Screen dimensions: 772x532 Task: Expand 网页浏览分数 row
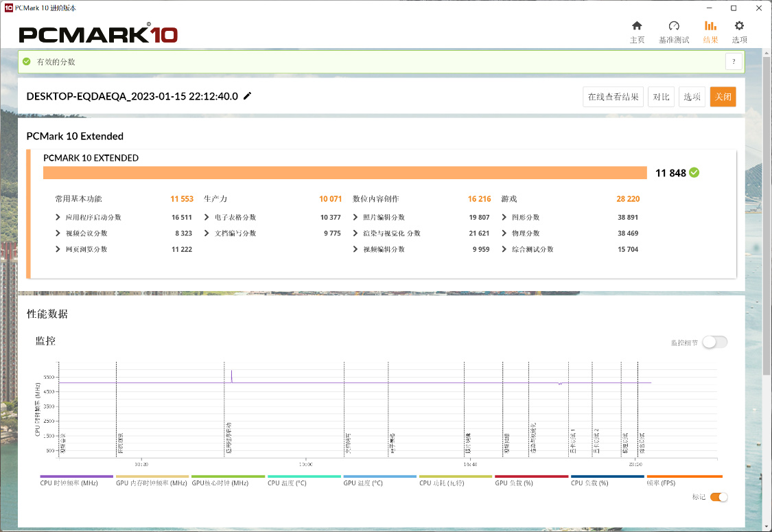tap(58, 249)
